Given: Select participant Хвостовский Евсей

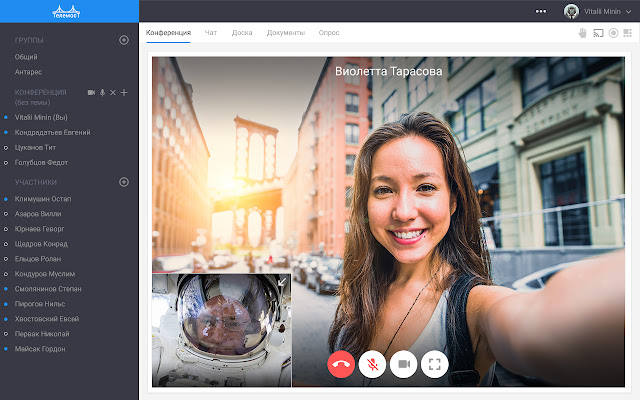Looking at the screenshot, I should [x=47, y=319].
